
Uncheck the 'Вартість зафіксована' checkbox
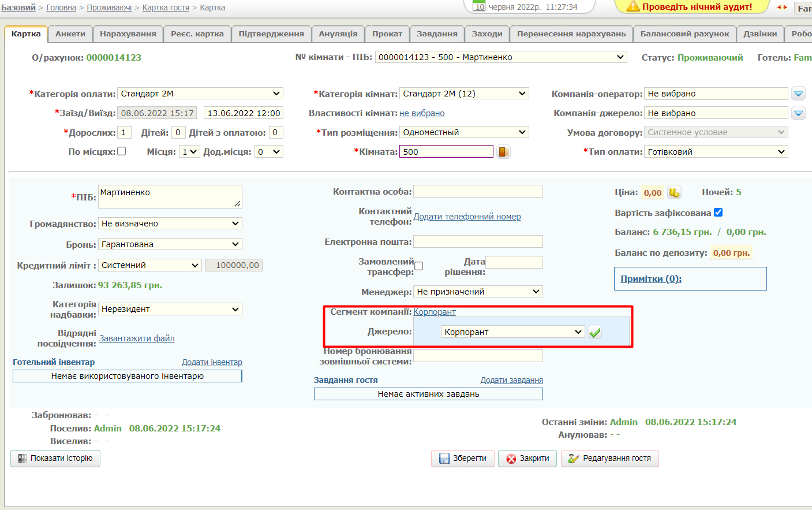(718, 213)
